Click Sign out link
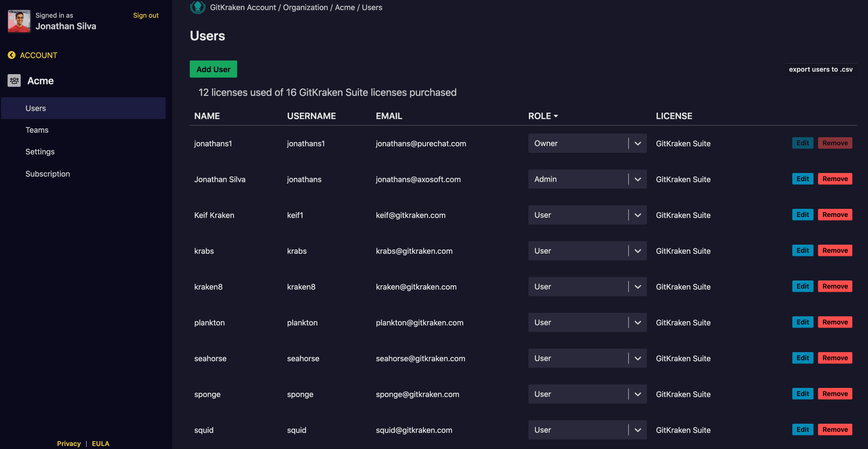The height and width of the screenshot is (449, 868). tap(146, 15)
